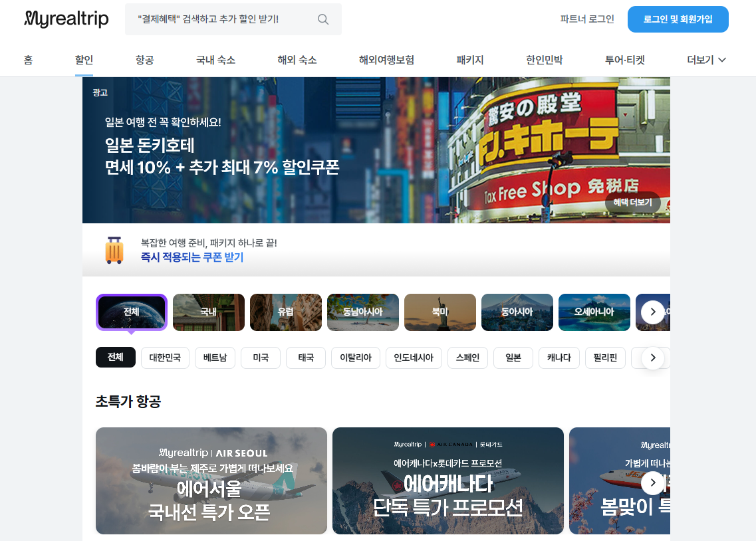Open 에어캐나다 단독 특가 프로모션 card
The width and height of the screenshot is (756, 541).
(x=448, y=481)
